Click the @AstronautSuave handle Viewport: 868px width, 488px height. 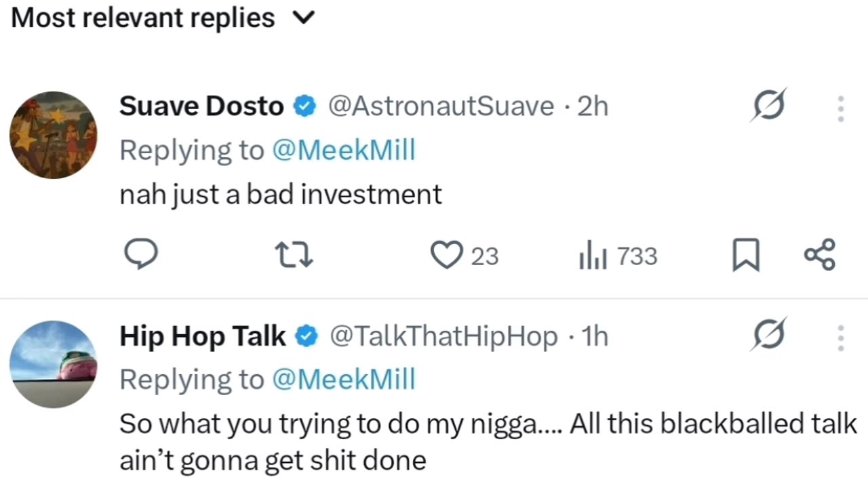point(441,106)
